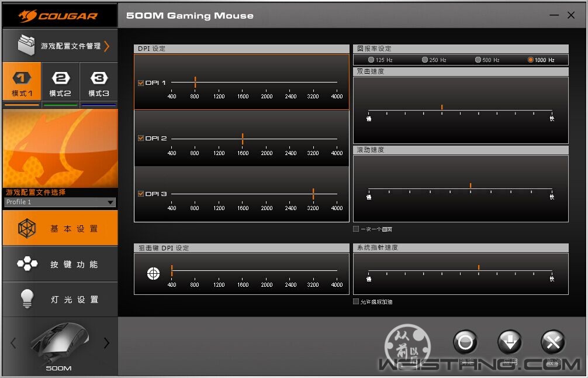This screenshot has width=588, height=378.
Task: Click the 4000 tick on DPI 1 scale
Action: tap(337, 96)
